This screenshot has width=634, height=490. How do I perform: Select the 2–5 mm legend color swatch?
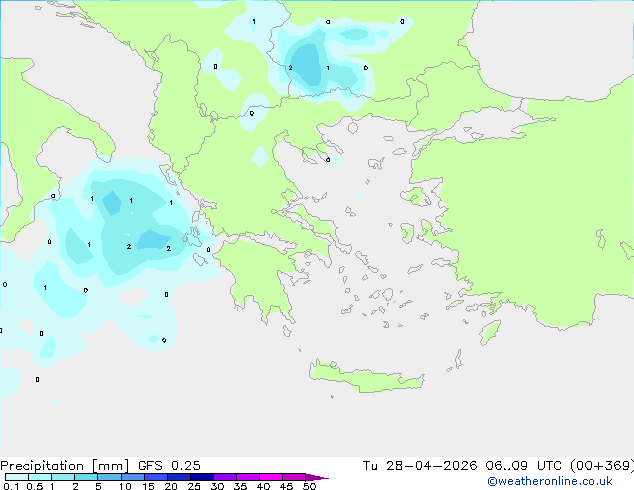[86, 477]
